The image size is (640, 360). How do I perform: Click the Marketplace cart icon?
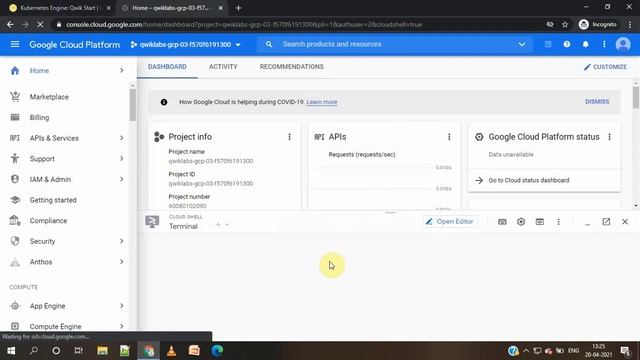15,97
